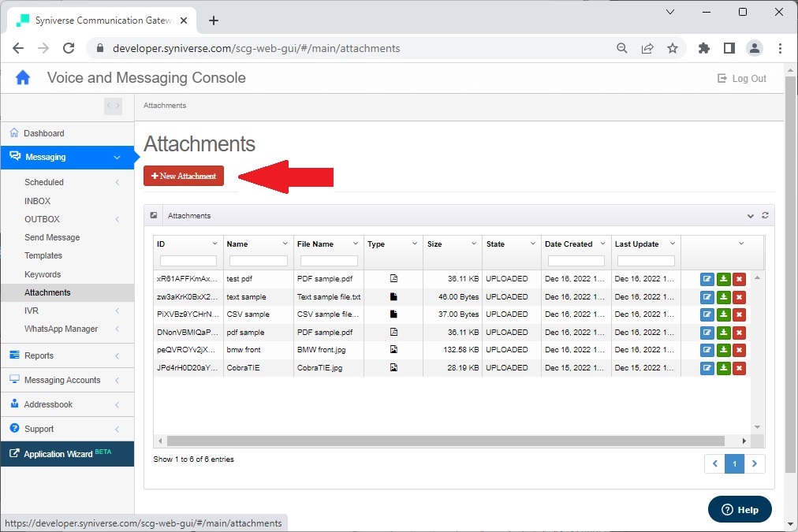The height and width of the screenshot is (532, 798).
Task: Delete the 'text sample' attachment
Action: [740, 297]
